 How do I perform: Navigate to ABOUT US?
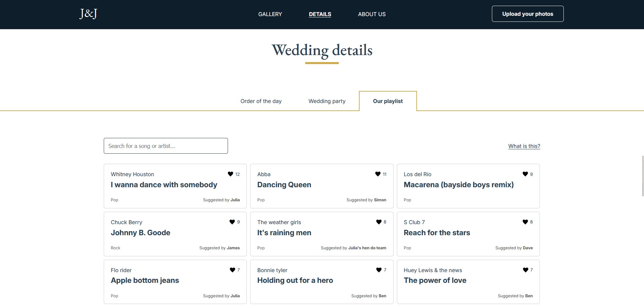coord(372,14)
